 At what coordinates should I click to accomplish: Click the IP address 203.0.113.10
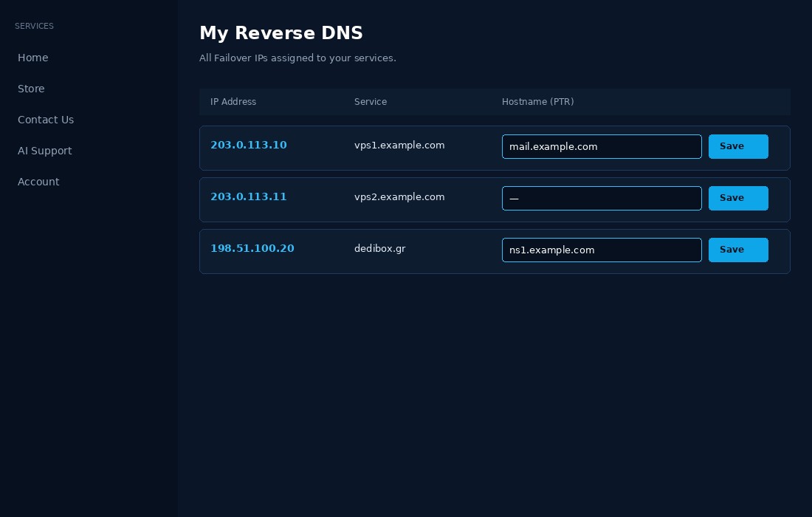[x=249, y=145]
